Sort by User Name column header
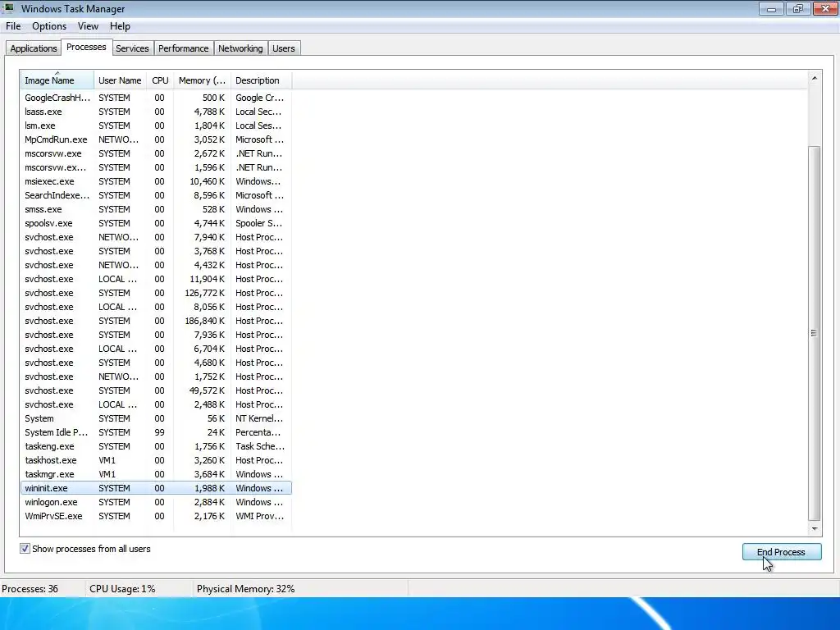This screenshot has height=630, width=840. [121, 80]
